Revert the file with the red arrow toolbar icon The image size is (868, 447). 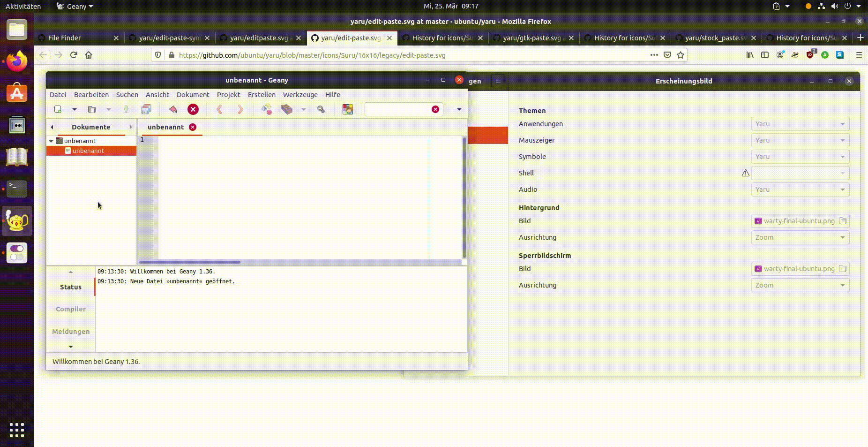click(173, 109)
